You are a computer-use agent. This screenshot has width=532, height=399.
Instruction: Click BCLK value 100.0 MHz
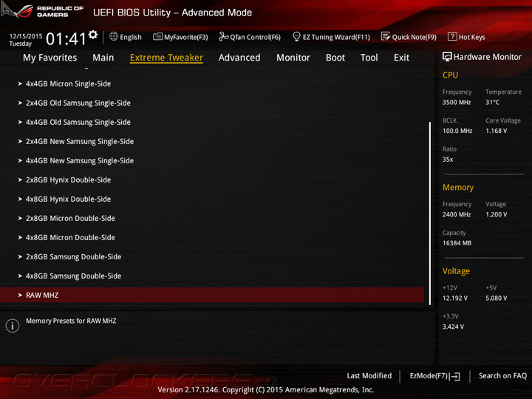(x=457, y=131)
